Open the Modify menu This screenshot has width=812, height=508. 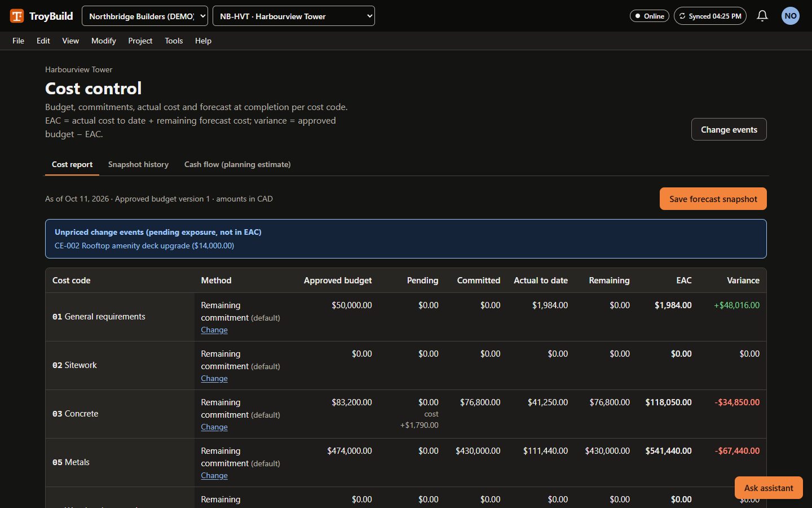click(104, 41)
